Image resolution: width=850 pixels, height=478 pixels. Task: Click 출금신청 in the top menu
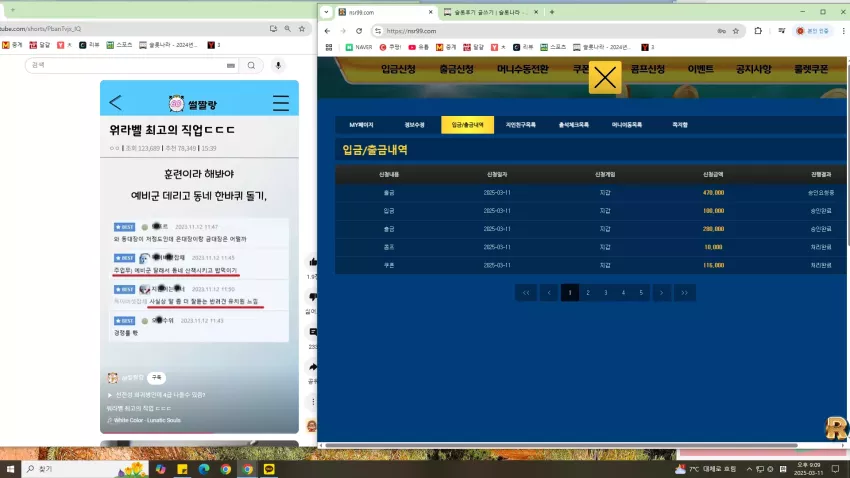[456, 69]
